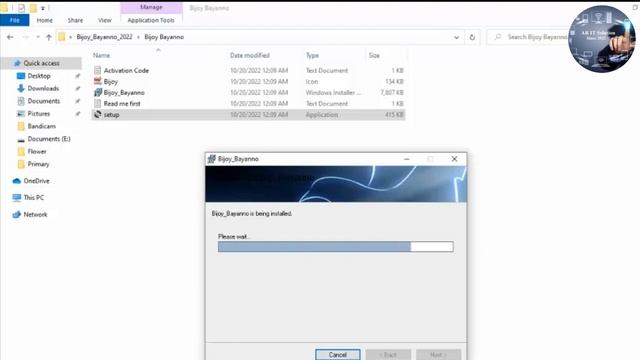Viewport: 640px width, 360px height.
Task: Click the Network icon in sidebar
Action: pos(17,215)
